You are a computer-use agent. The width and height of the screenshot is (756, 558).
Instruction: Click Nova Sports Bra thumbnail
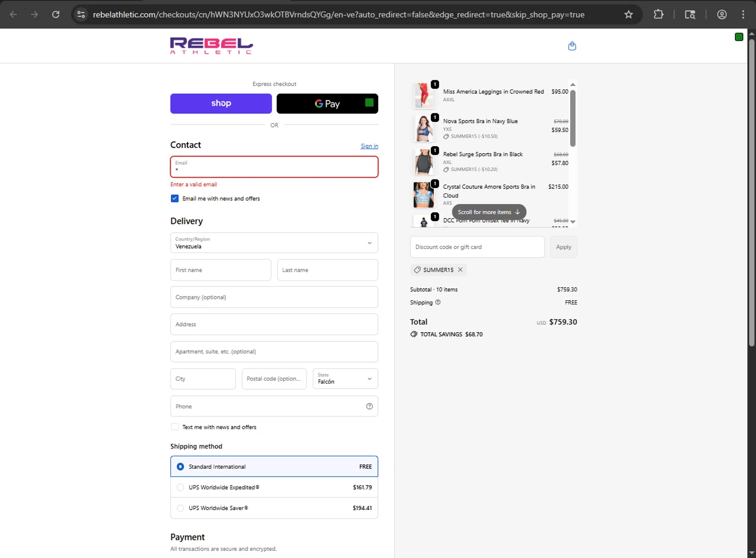click(423, 129)
